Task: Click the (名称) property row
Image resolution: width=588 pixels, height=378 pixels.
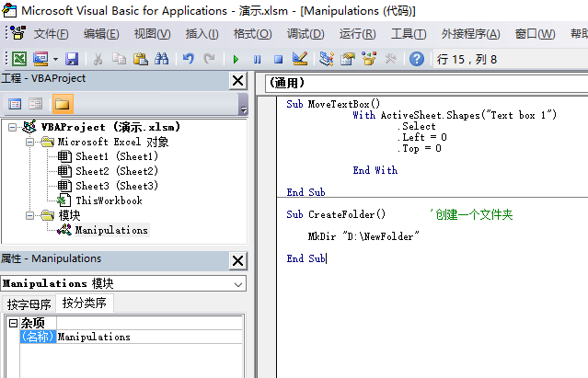Action: tap(38, 337)
